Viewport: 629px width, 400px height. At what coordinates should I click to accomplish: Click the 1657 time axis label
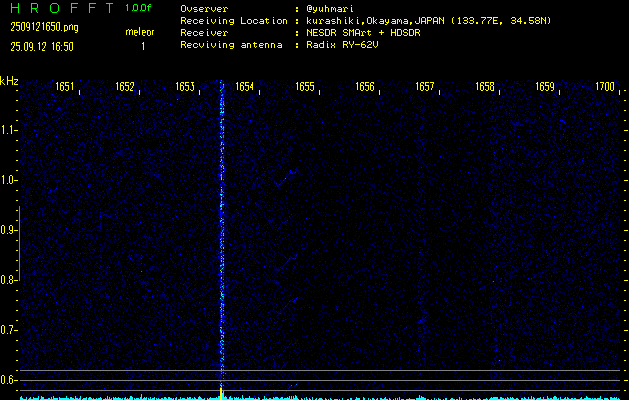point(425,86)
